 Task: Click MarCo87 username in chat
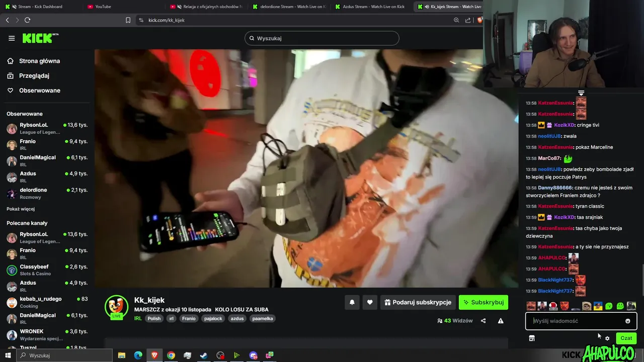pyautogui.click(x=549, y=158)
